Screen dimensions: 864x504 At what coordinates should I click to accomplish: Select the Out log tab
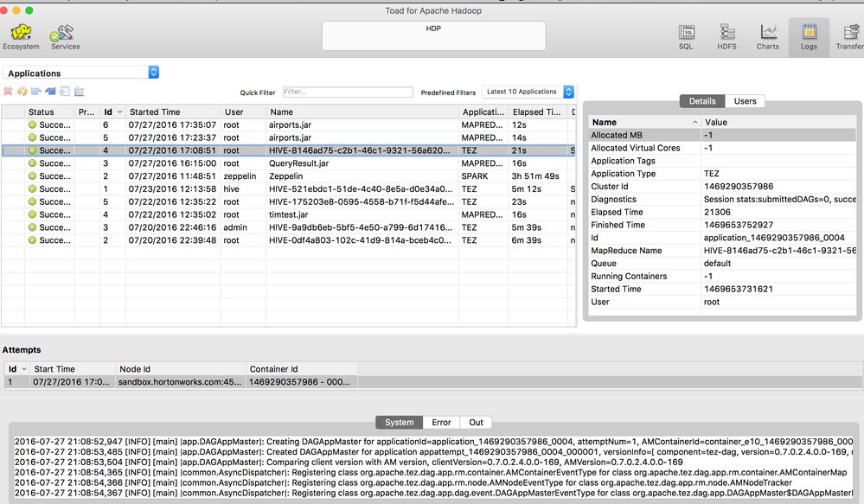[476, 422]
